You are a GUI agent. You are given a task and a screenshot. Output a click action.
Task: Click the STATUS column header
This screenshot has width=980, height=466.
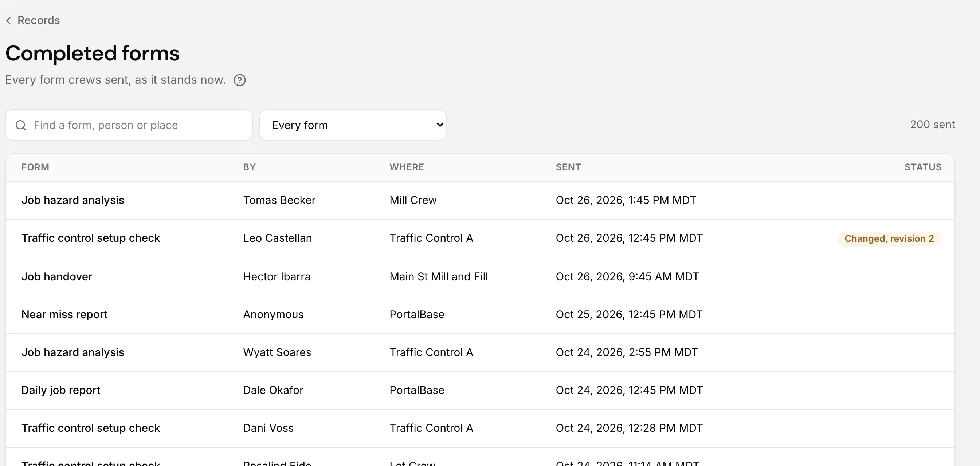tap(923, 167)
